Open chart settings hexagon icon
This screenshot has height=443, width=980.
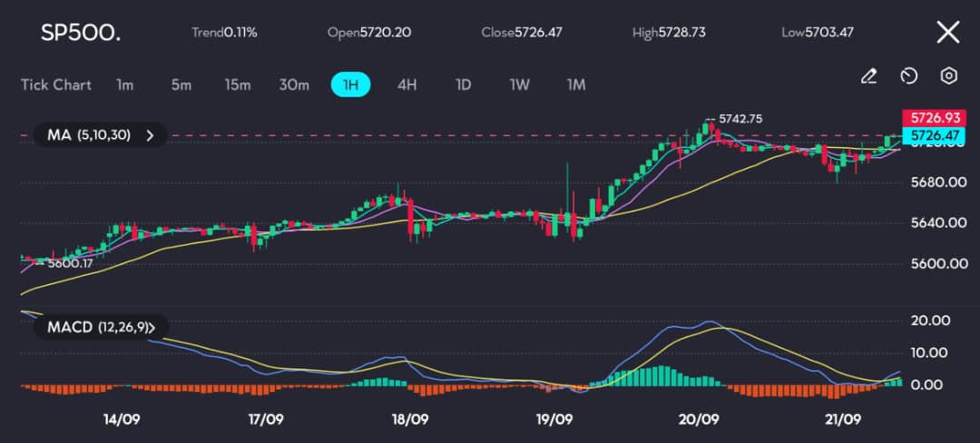(949, 76)
